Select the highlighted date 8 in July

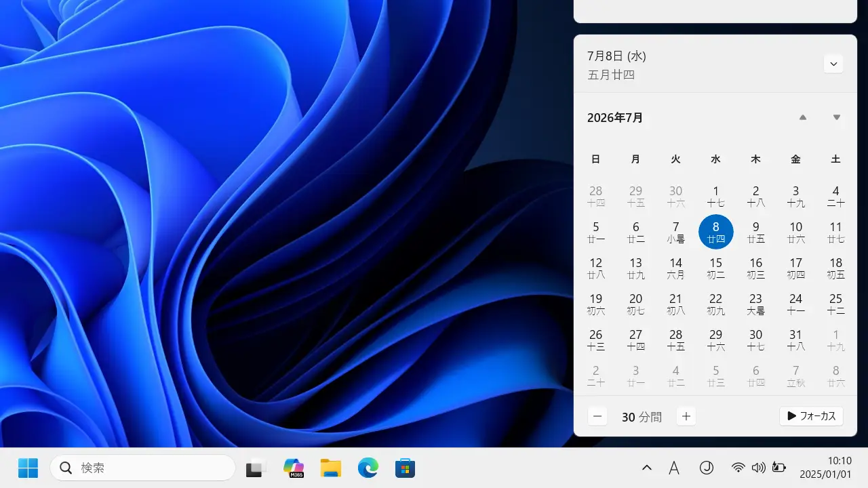[x=716, y=232]
